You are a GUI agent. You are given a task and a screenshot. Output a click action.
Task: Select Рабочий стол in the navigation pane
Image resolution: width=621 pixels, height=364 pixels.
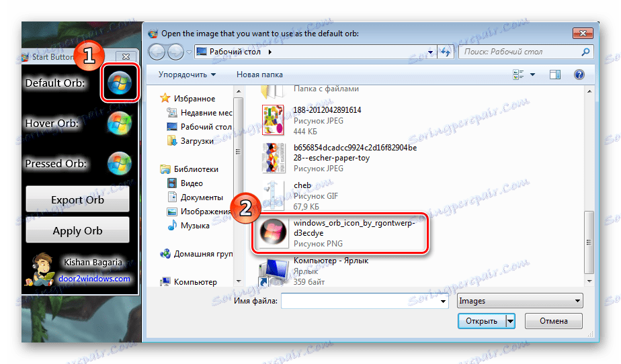click(206, 127)
